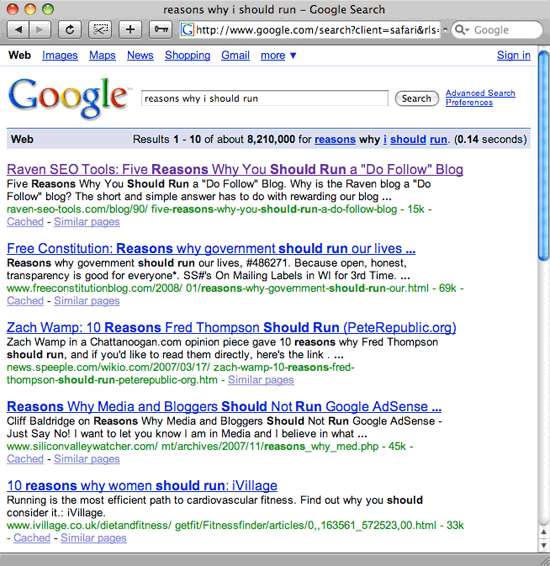Screen dimensions: 550x566
Task: Open Similar pages under siliconvalleywatcher result
Action: [x=87, y=459]
